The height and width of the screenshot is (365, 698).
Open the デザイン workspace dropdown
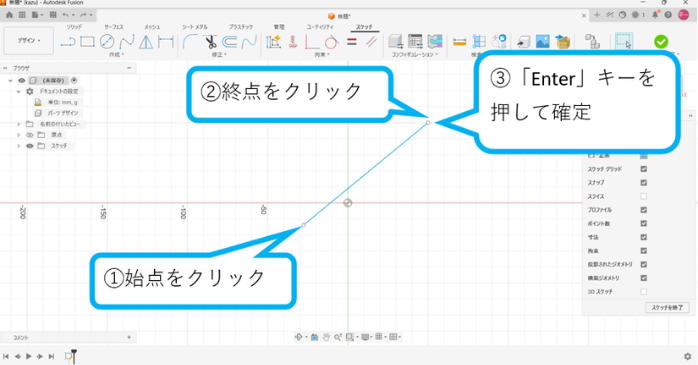coord(29,41)
